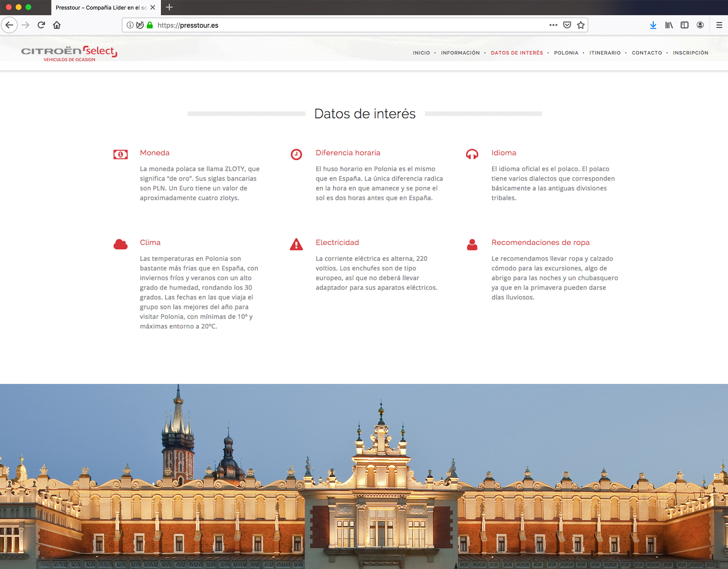
Task: Expand page actions three-dot menu
Action: point(553,25)
